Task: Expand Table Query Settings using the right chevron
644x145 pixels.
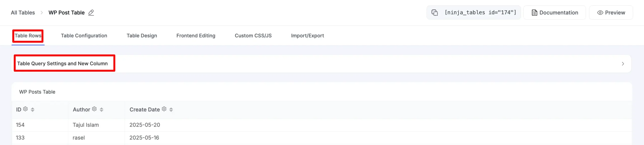Action: point(623,64)
